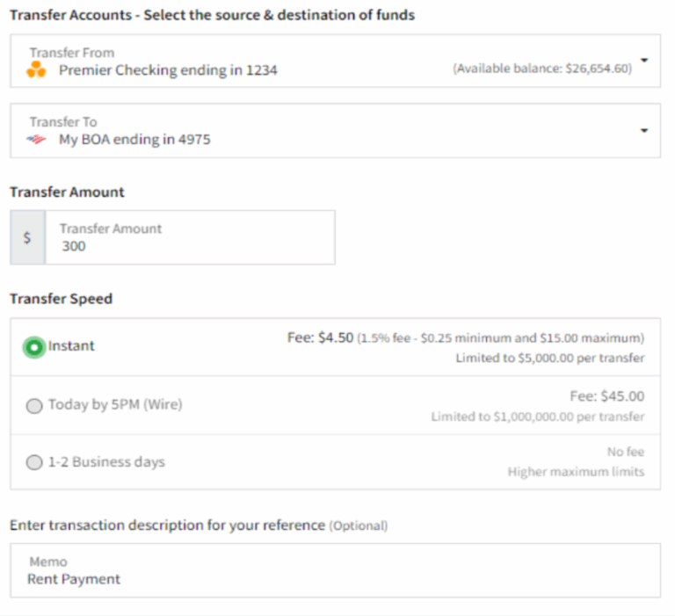Choose the Today by 5PM (Wire) radio button
Screen dimensions: 675x616
(34, 406)
